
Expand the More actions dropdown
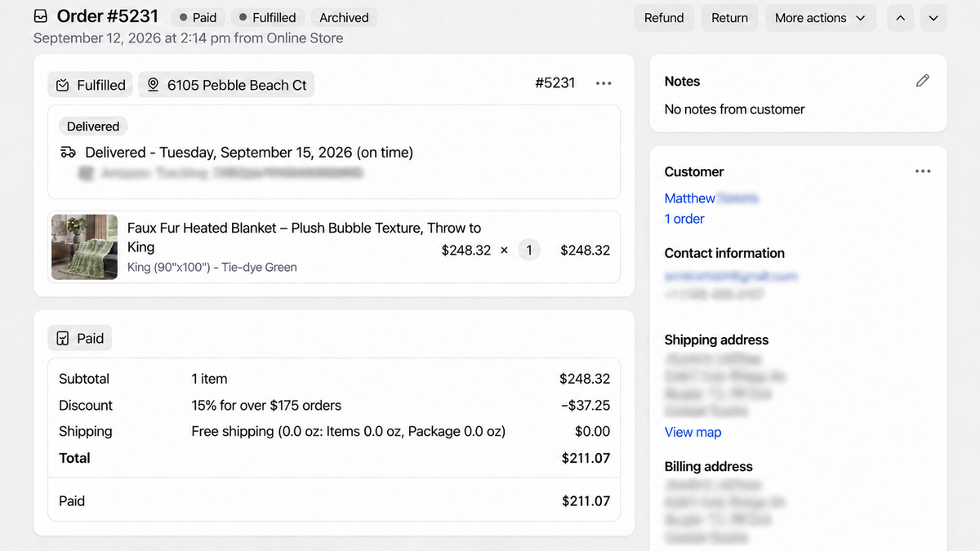pos(821,18)
